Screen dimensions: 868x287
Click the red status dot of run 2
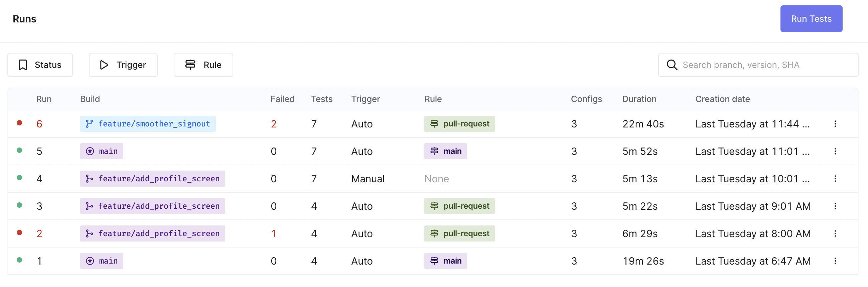point(19,233)
